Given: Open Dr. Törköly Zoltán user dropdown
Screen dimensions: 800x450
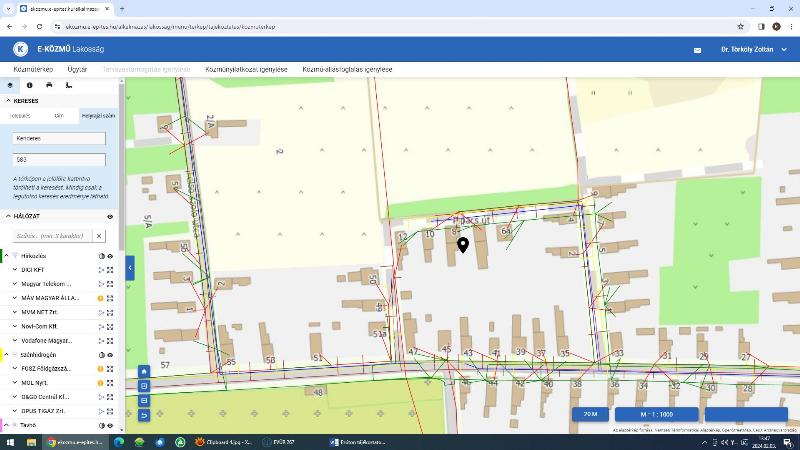Looking at the screenshot, I should pos(754,49).
